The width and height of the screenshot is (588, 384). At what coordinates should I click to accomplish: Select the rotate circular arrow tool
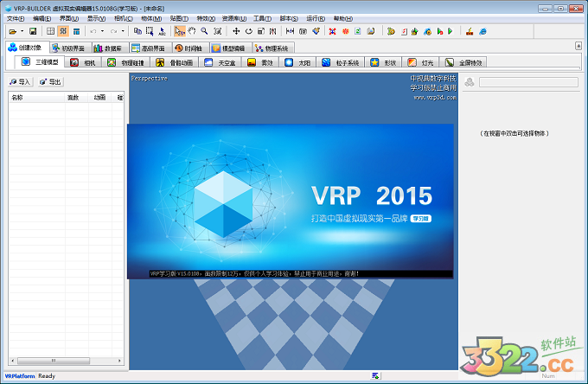249,31
